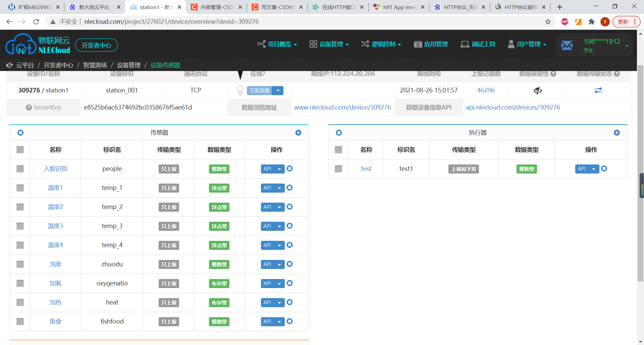
Task: Switch to the 写文章-CSDN browser tab
Action: click(x=277, y=7)
